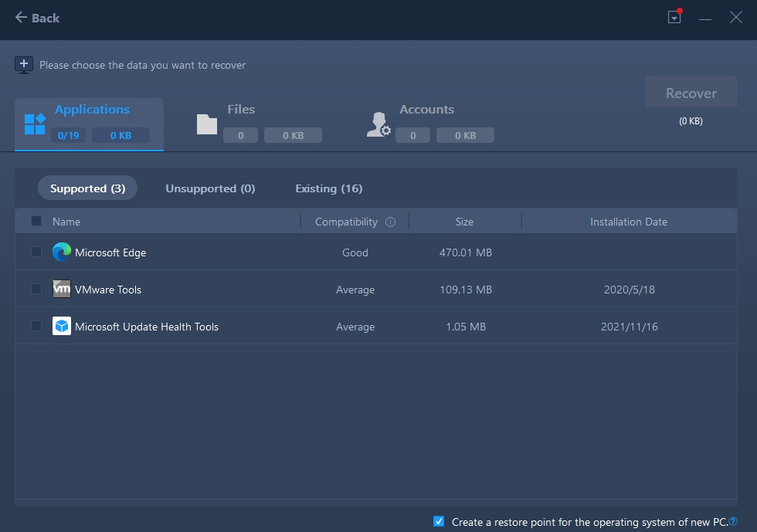This screenshot has width=757, height=532.
Task: Check the Microsoft Update Health Tools checkbox
Action: [36, 326]
